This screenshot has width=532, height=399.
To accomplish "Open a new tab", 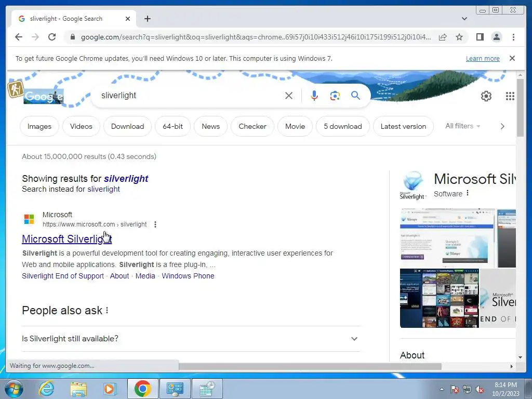I will click(147, 19).
